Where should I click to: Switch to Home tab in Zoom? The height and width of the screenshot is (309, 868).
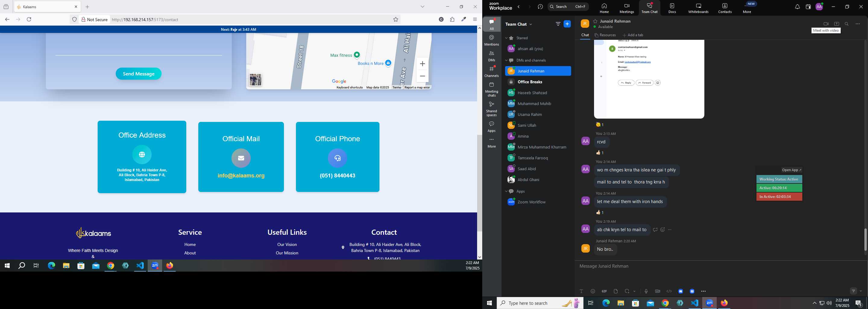tap(604, 8)
